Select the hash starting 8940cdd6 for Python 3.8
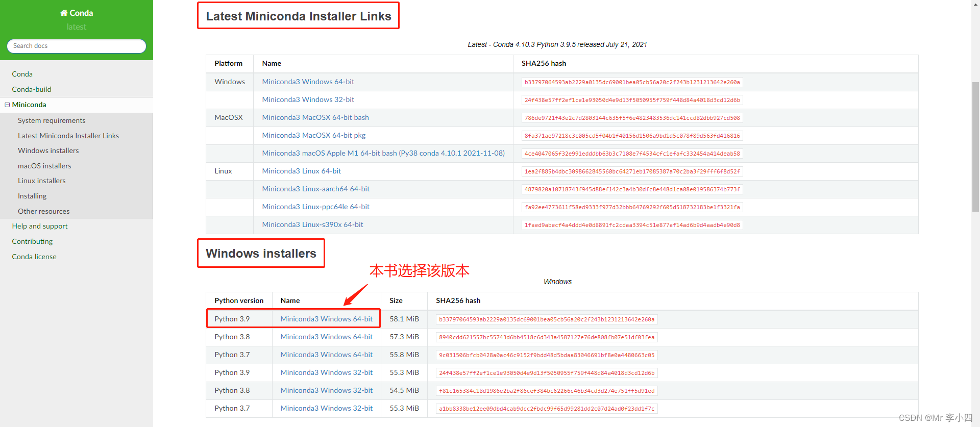980x427 pixels. (547, 337)
